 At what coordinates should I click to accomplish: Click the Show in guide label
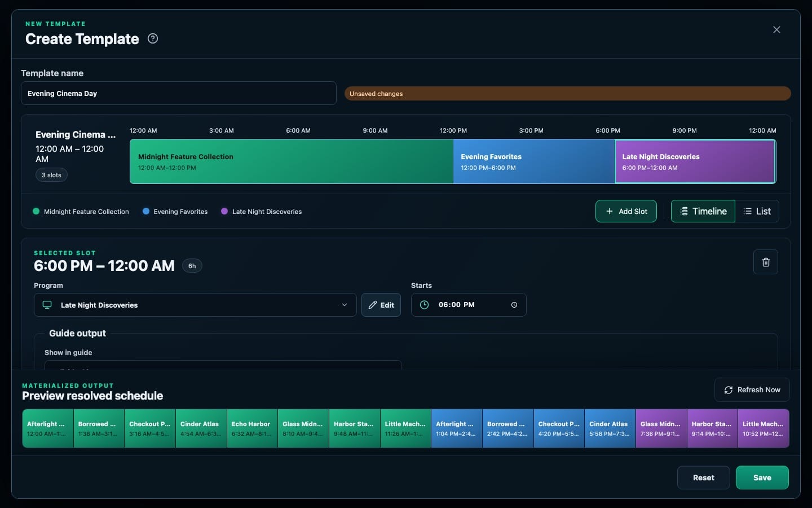[x=68, y=352]
